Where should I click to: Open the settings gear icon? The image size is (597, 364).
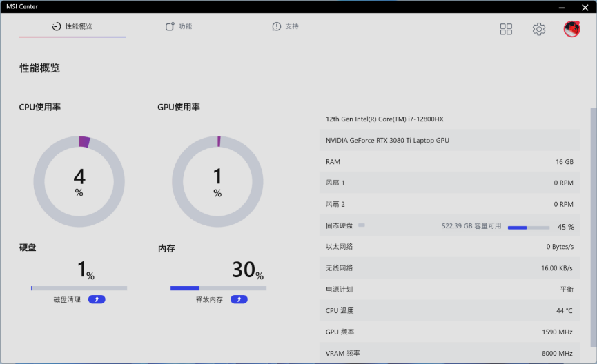539,29
